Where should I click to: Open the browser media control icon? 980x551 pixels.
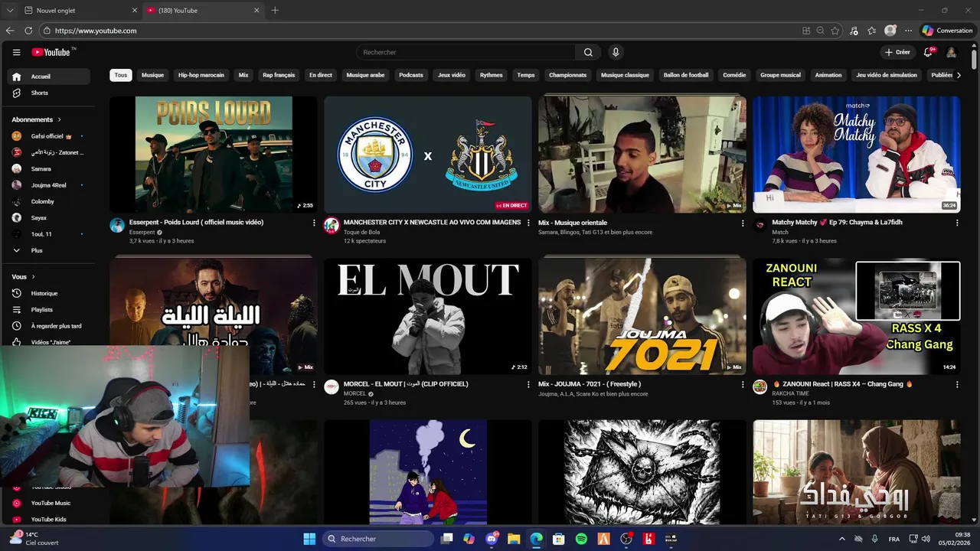click(854, 31)
